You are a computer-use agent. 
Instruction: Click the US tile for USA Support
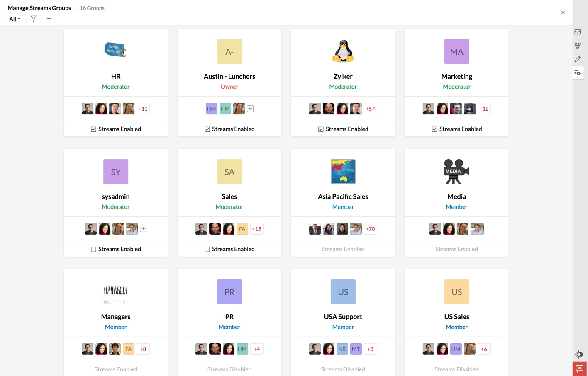[x=343, y=292]
